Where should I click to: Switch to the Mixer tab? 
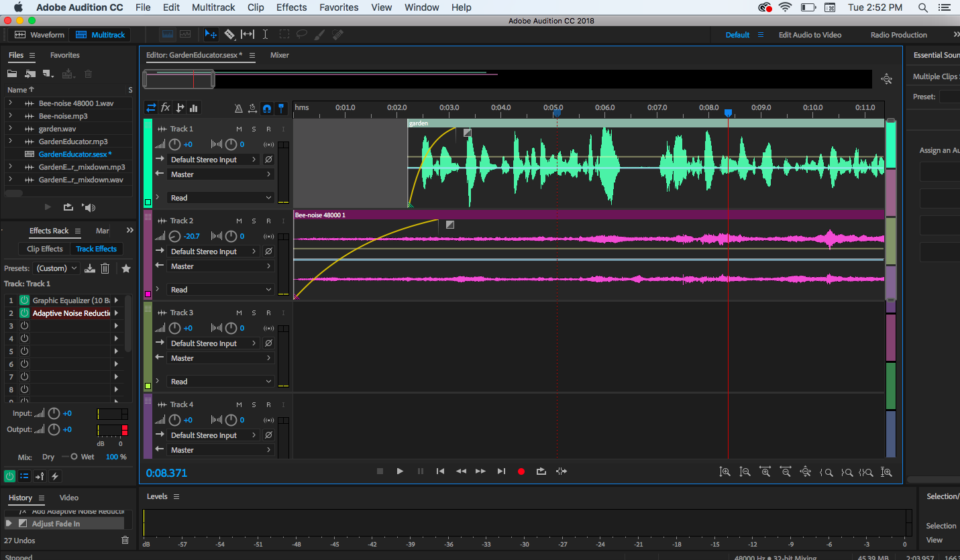click(280, 55)
